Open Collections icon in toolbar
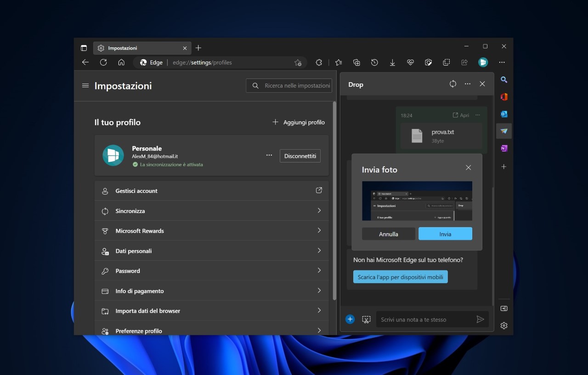The width and height of the screenshot is (588, 375). click(356, 62)
